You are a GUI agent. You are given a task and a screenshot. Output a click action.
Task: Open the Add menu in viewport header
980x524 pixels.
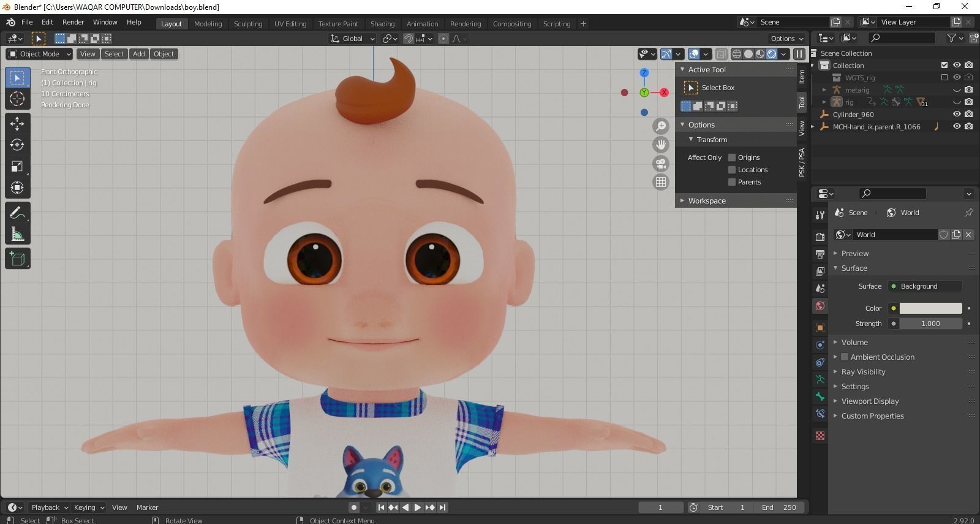tap(139, 54)
